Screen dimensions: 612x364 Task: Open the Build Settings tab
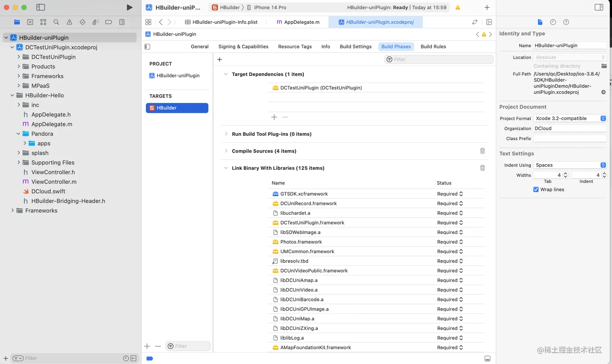coord(356,47)
